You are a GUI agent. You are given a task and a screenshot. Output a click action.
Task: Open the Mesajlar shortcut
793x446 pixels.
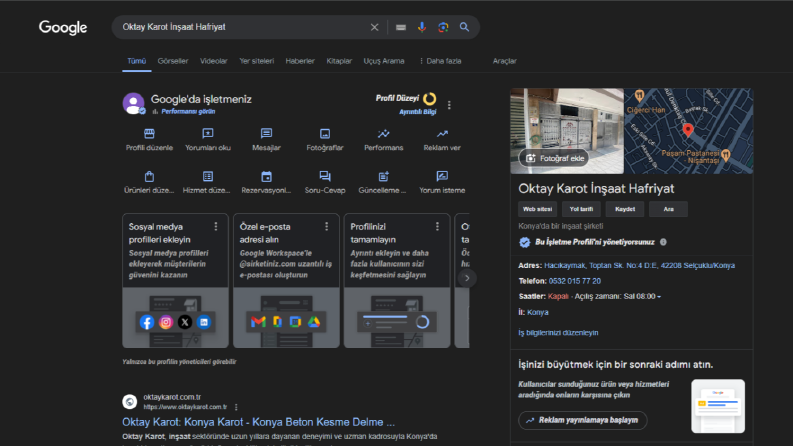pos(267,140)
